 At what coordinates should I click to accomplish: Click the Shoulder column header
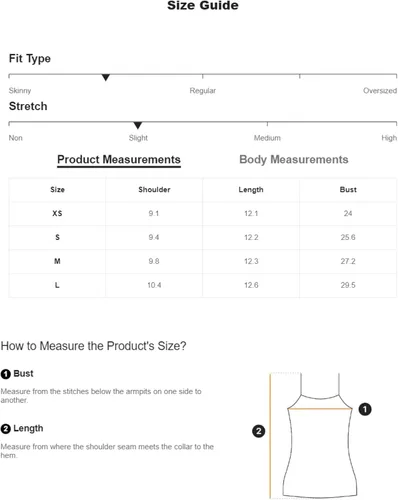point(154,190)
